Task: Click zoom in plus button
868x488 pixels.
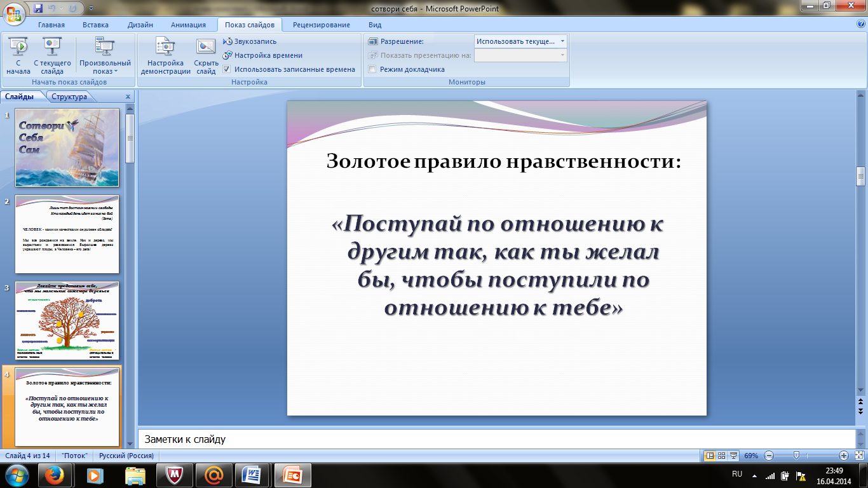Action: [844, 456]
